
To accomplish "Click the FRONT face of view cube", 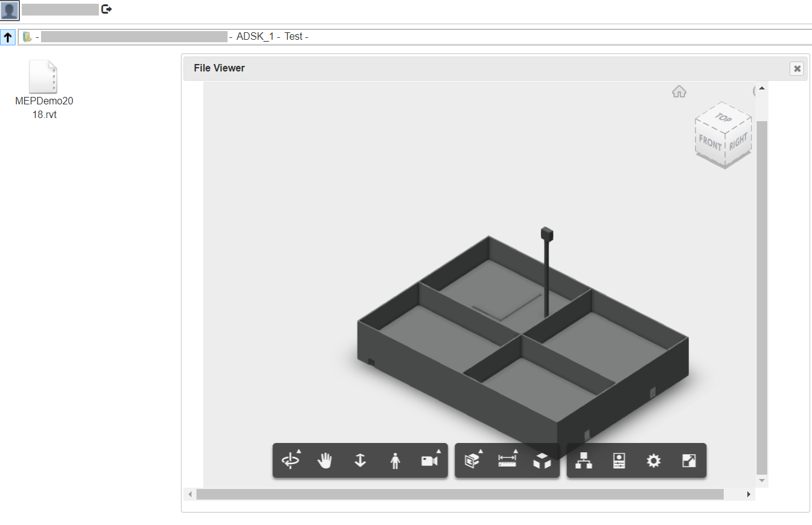I will [x=710, y=142].
